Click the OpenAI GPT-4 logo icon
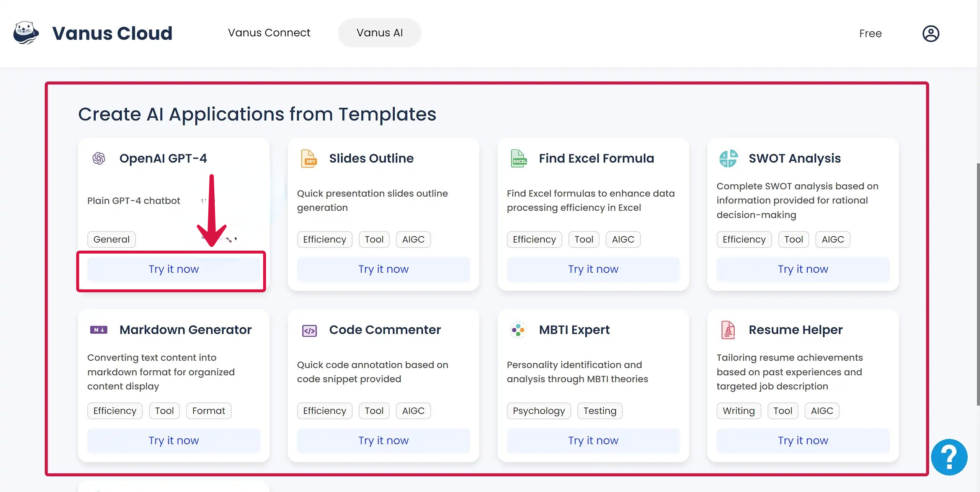This screenshot has width=980, height=492. point(99,158)
